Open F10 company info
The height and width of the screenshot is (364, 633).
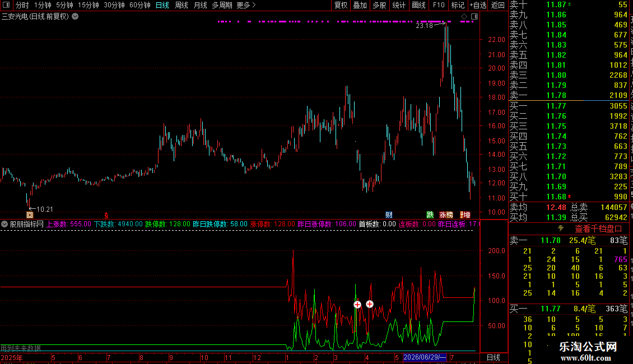pos(439,5)
